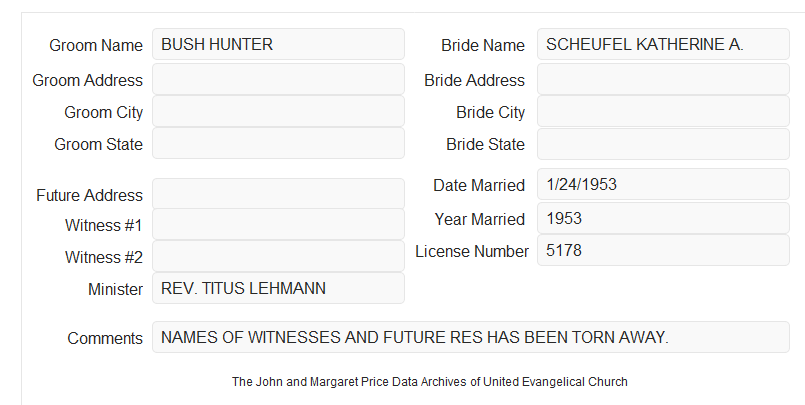Focus the Witness #2 input box
The height and width of the screenshot is (405, 805).
[x=278, y=256]
